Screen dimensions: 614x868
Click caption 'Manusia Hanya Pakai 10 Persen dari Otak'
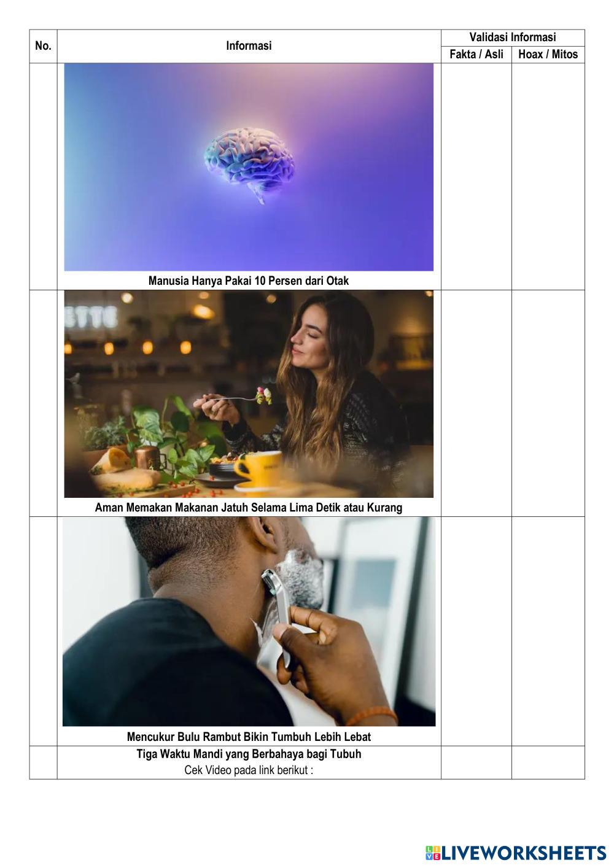coord(249,281)
